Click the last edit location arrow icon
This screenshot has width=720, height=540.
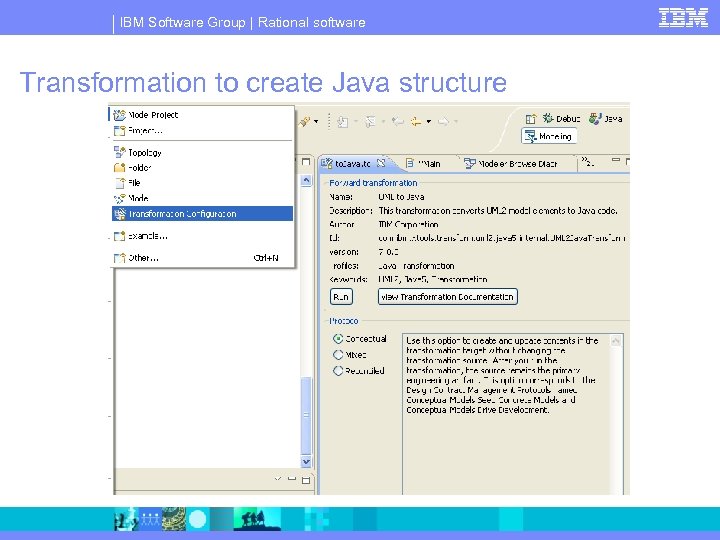(x=398, y=122)
